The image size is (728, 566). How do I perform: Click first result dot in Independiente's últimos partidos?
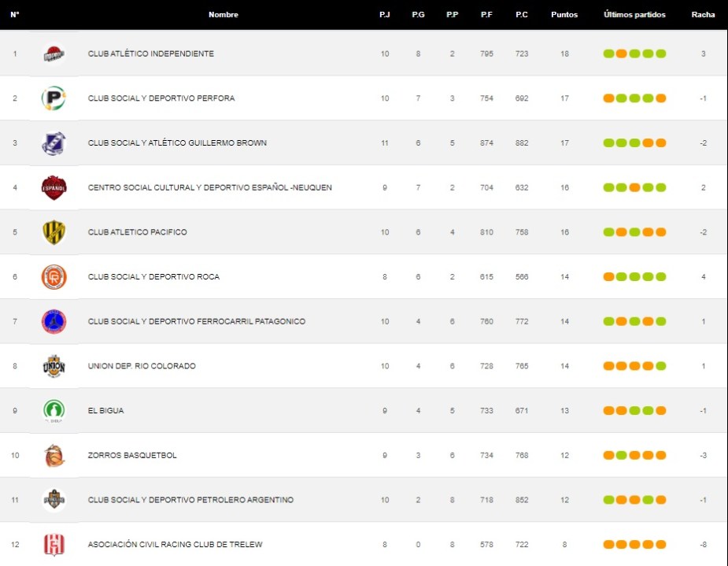pos(608,54)
